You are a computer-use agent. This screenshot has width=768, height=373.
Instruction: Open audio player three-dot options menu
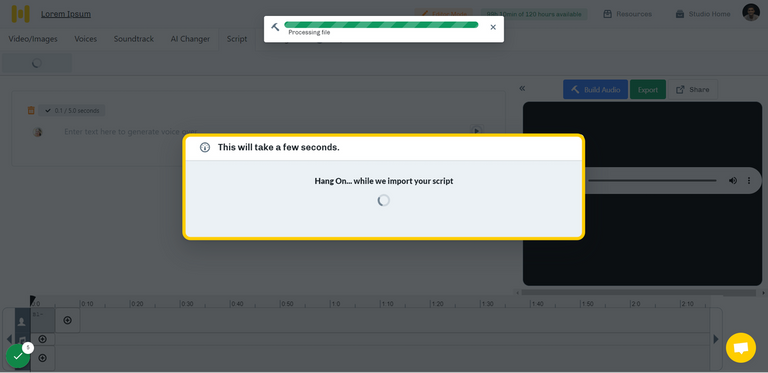coord(748,181)
